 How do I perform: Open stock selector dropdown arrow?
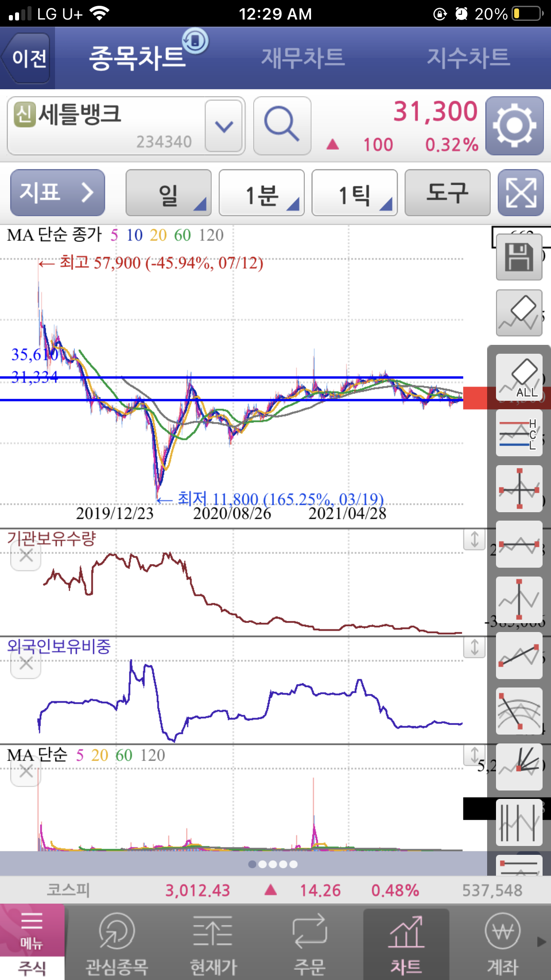(224, 126)
